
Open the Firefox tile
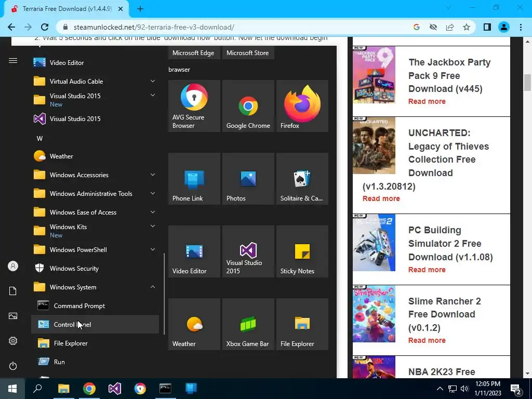click(302, 106)
